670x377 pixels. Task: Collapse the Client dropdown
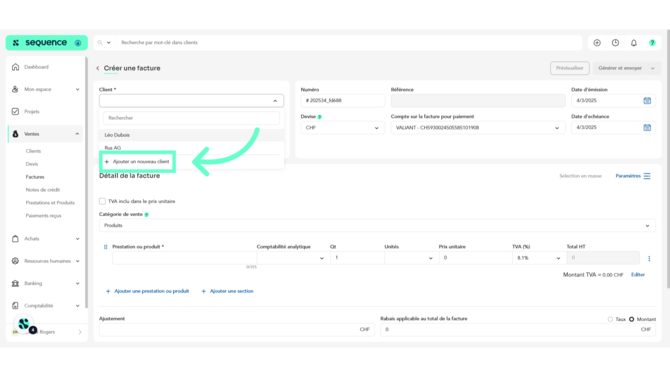click(275, 101)
